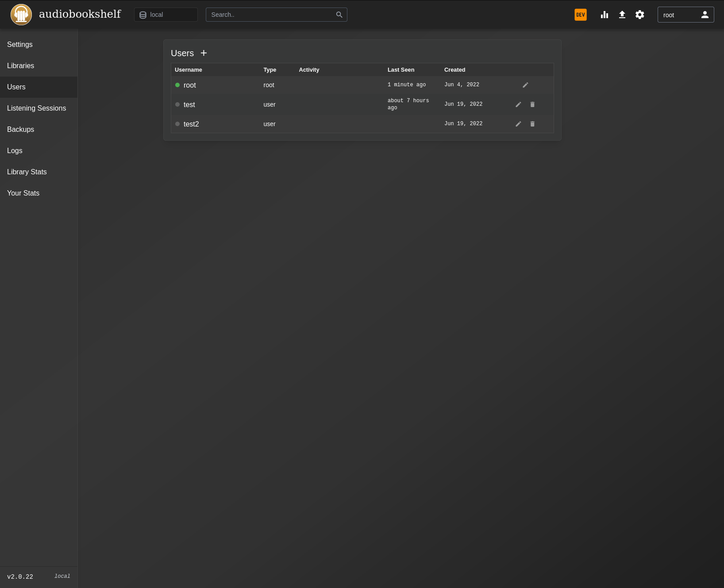Click the user icon in the account box
The height and width of the screenshot is (588, 724).
[705, 15]
